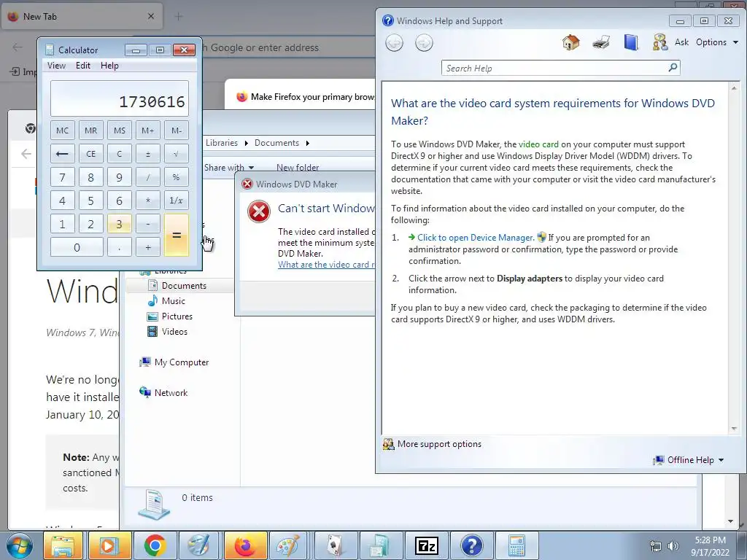Click the green video card glossary link
Screen dimensions: 747x560
point(538,144)
